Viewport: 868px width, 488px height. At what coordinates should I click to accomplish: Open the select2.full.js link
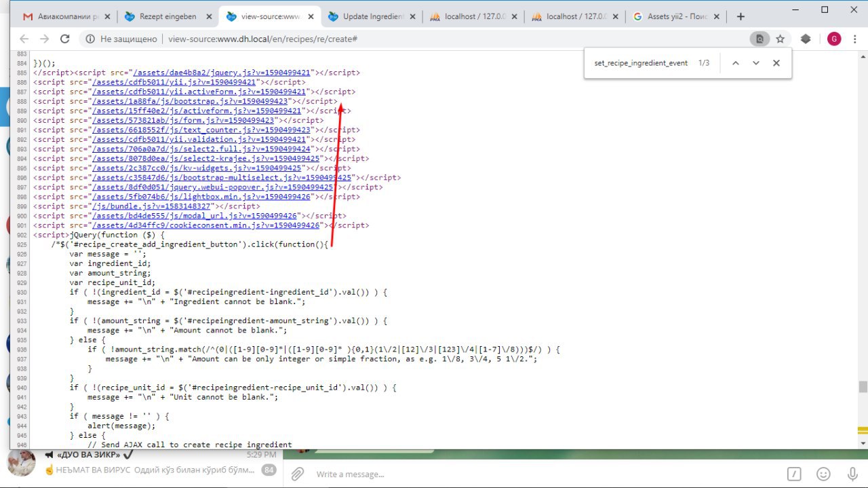coord(201,149)
